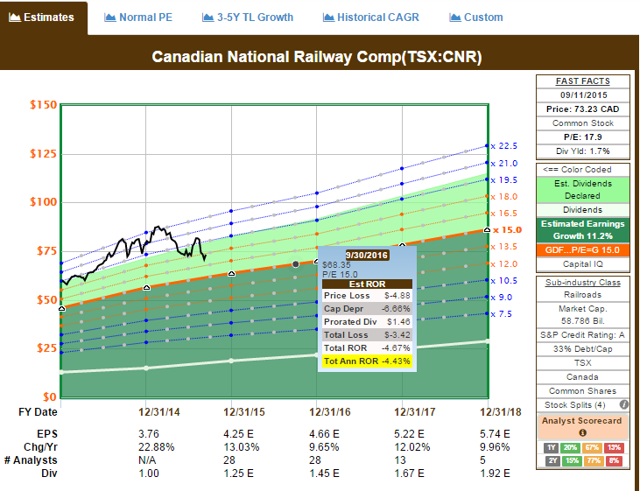Click the Market Cap. 58.786 Bil. value

point(583,315)
